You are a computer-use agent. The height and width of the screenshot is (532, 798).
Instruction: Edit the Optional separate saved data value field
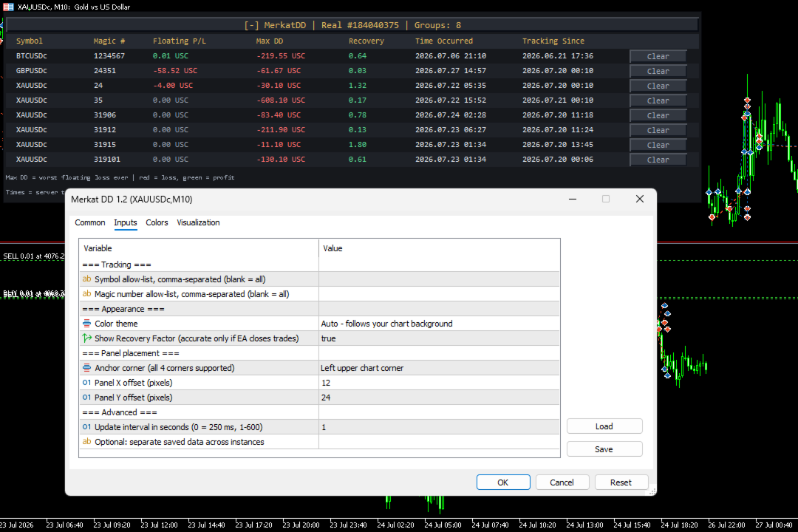click(439, 442)
